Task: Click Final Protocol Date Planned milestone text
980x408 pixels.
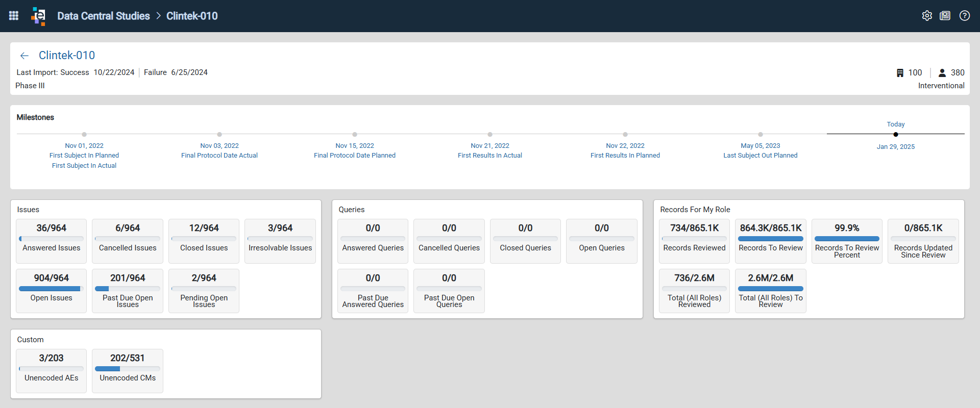Action: click(x=355, y=156)
